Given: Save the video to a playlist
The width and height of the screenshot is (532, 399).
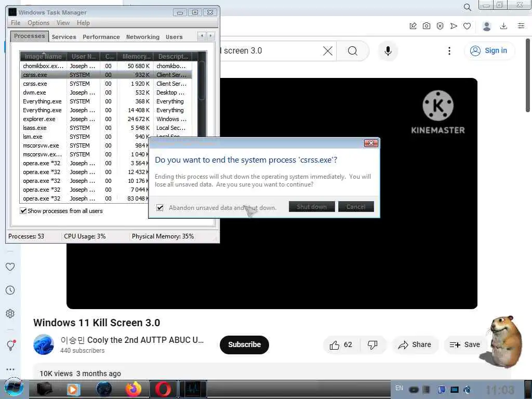Looking at the screenshot, I should (x=465, y=345).
